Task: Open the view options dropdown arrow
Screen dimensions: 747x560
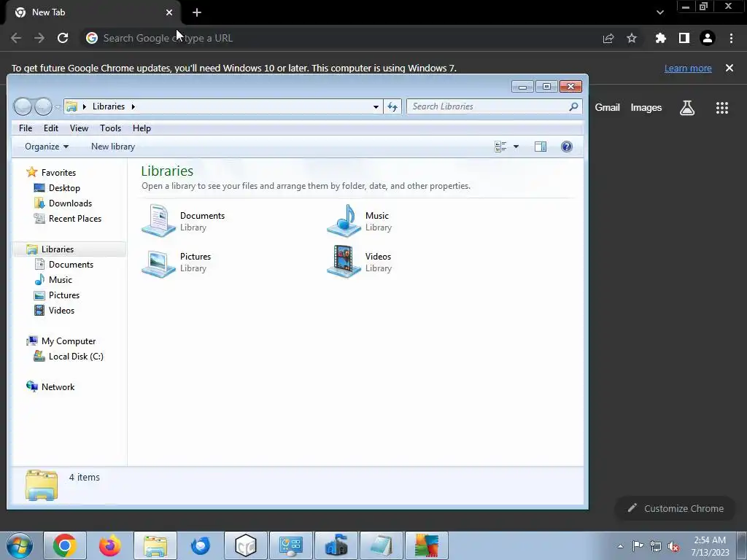Action: click(516, 147)
